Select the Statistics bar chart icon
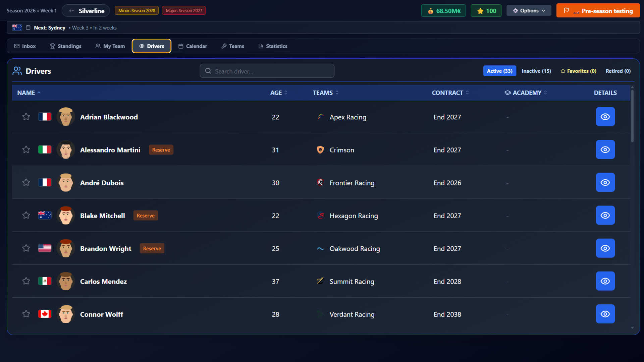This screenshot has height=362, width=644. point(260,46)
